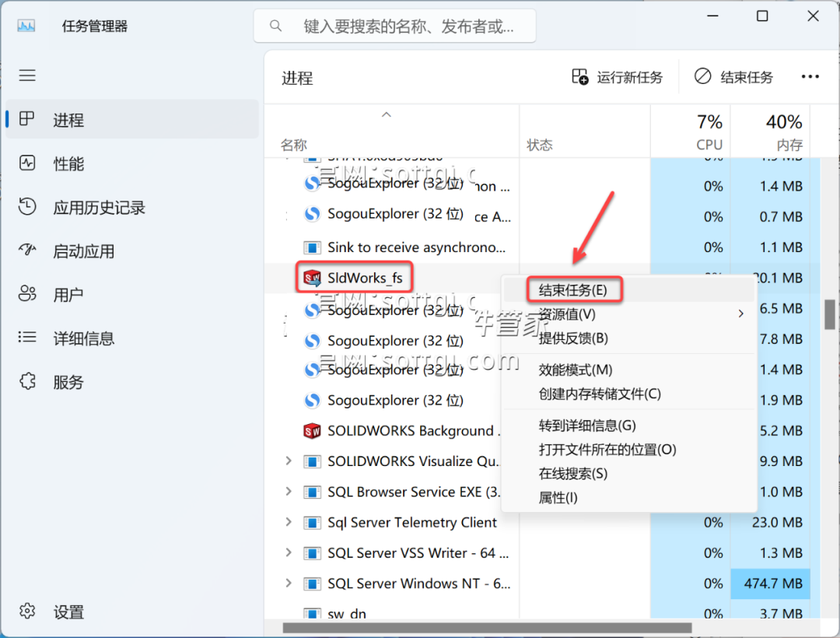Click the Sink to receive asynchrono... icon
840x638 pixels.
point(312,247)
